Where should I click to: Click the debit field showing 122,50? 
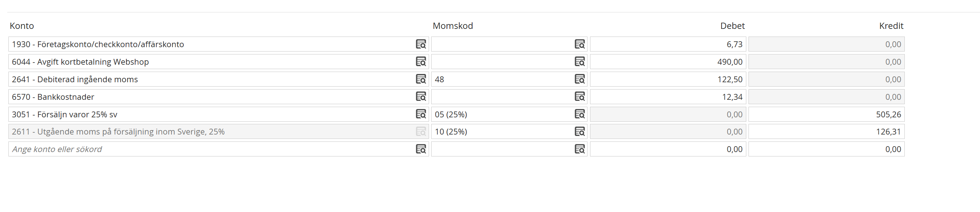pos(668,79)
